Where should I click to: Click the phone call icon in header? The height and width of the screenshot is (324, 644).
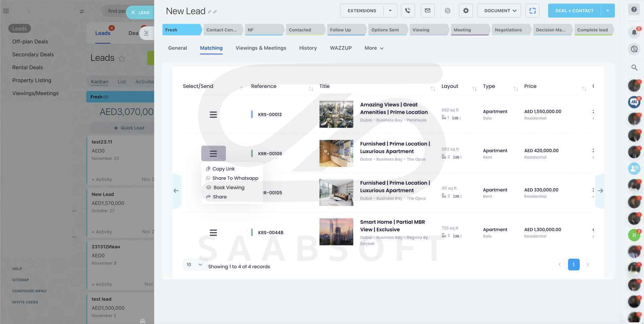click(408, 11)
